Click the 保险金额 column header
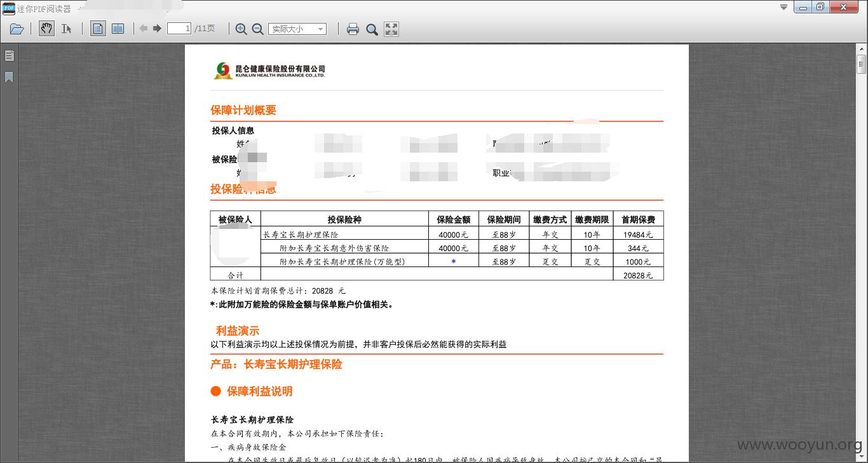Image resolution: width=868 pixels, height=463 pixels. [454, 219]
